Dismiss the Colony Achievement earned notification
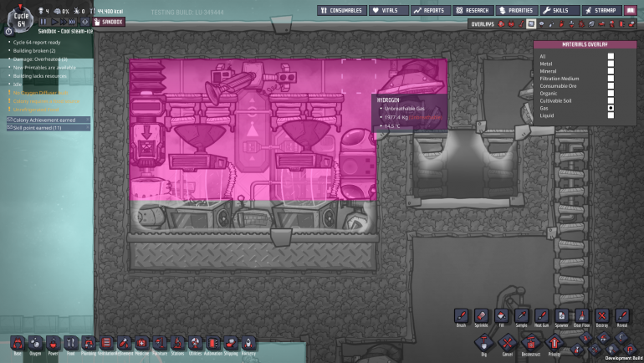Image resolution: width=644 pixels, height=363 pixels. (x=88, y=120)
